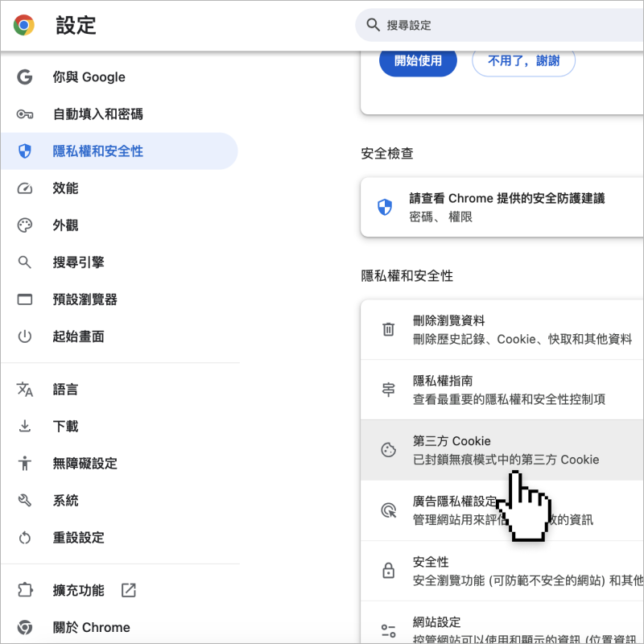Viewport: 644px width, 644px height.
Task: Click the accessibility figure icon
Action: tap(25, 464)
